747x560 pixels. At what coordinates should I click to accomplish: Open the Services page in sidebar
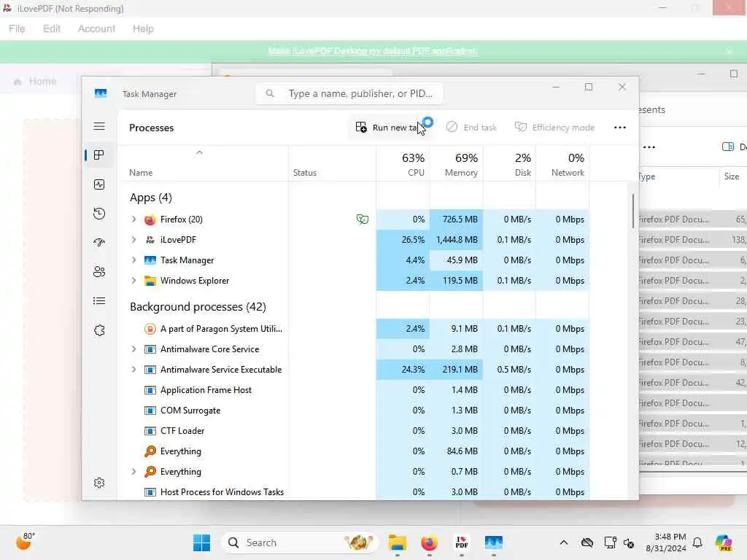[99, 330]
